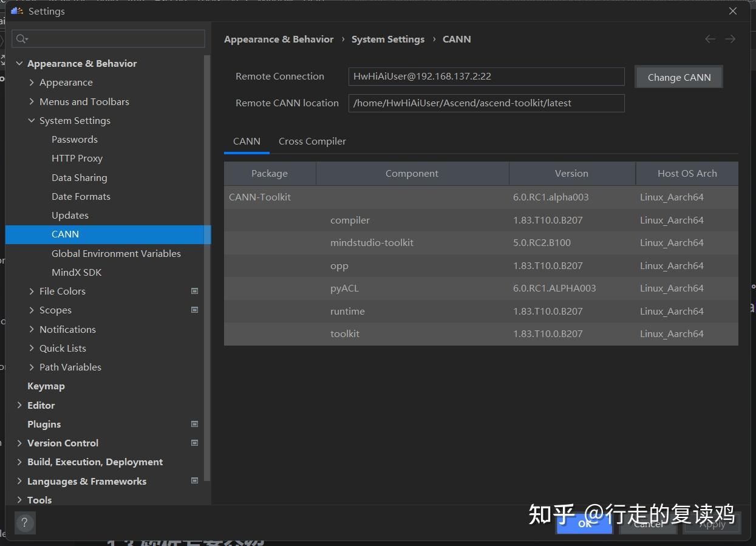
Task: Open Global Environment Variables settings
Action: (x=116, y=253)
